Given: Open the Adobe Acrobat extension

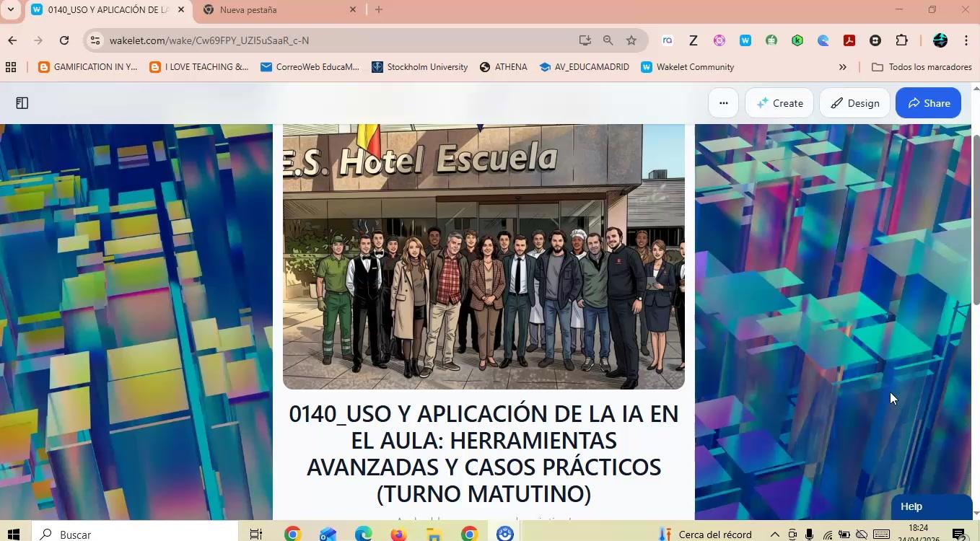Looking at the screenshot, I should click(x=849, y=40).
